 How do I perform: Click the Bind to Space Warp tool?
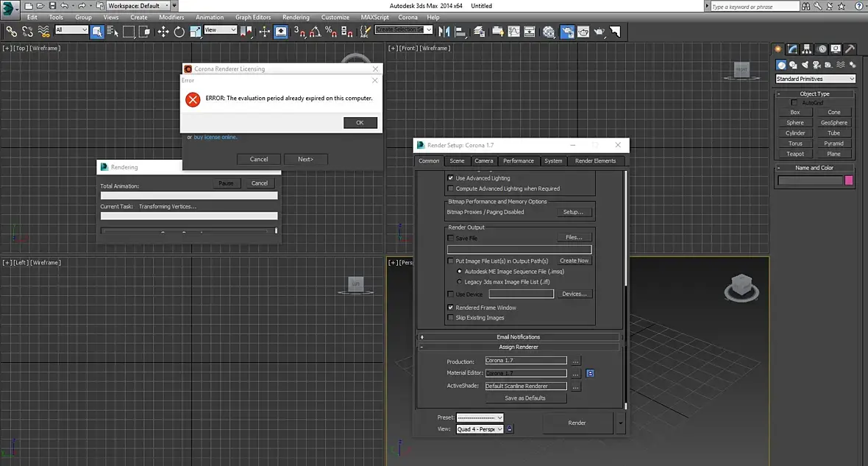43,32
